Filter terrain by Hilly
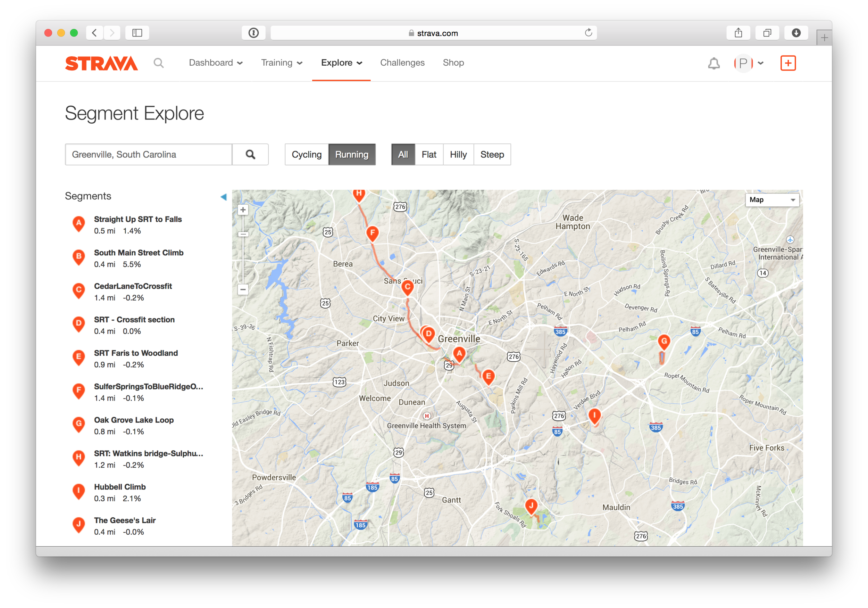 (x=458, y=154)
